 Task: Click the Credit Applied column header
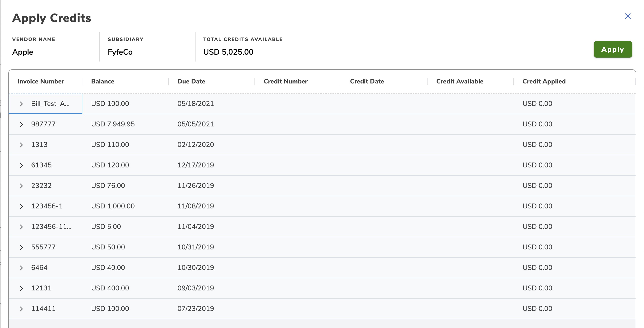[x=544, y=81]
